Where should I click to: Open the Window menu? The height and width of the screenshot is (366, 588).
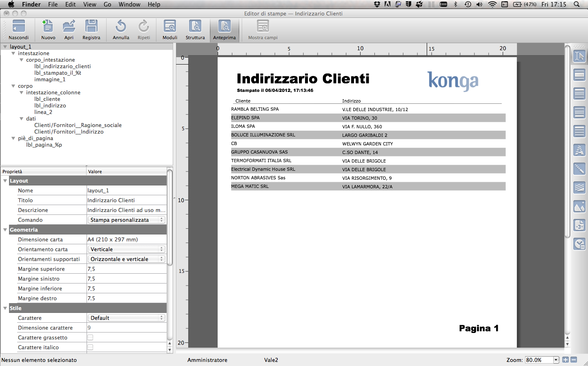coord(129,4)
